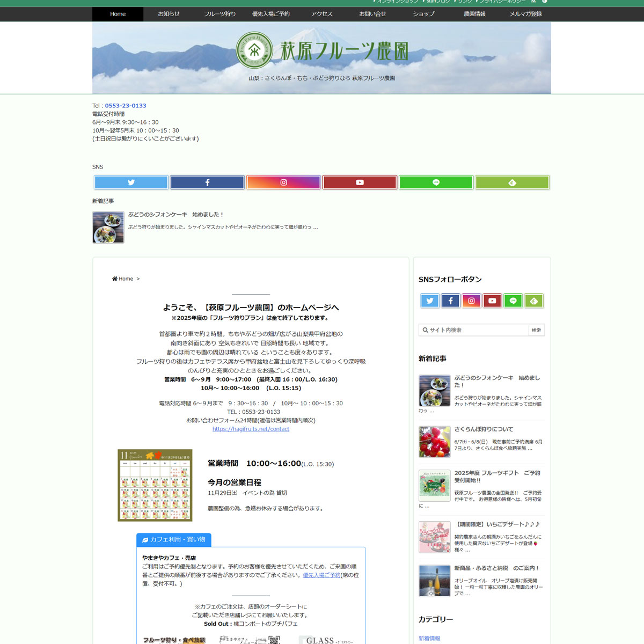This screenshot has height=644, width=644.
Task: Open the wide Facebook button under SNS
Action: click(x=207, y=182)
